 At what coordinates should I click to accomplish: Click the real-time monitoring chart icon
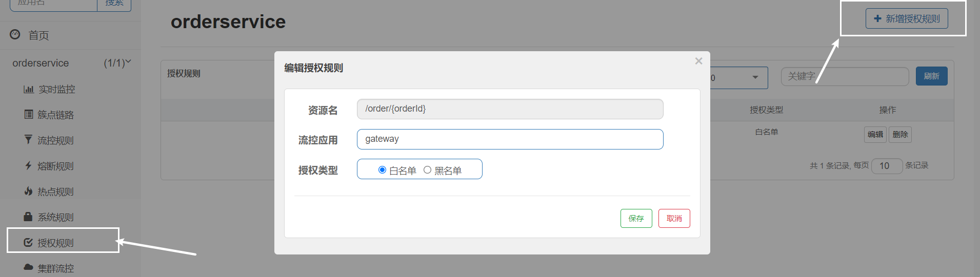[28, 90]
